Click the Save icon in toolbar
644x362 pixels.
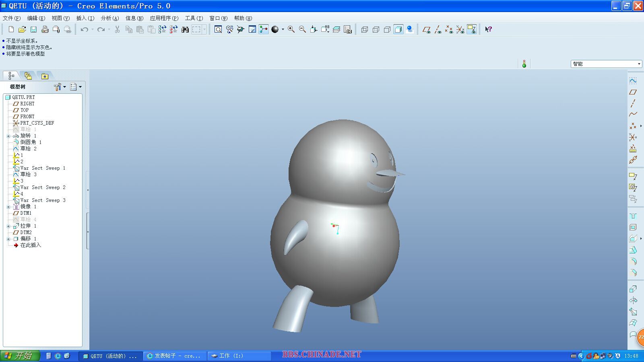click(x=33, y=29)
